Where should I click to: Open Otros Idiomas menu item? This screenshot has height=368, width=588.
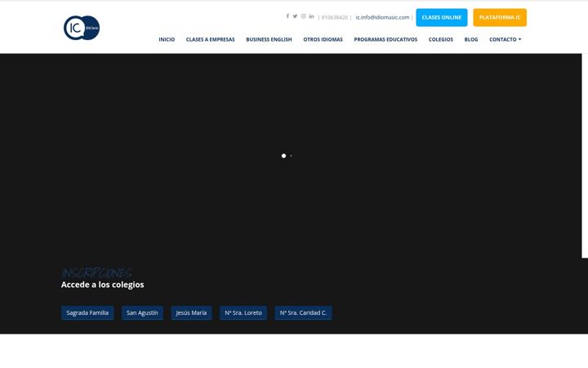pyautogui.click(x=323, y=39)
